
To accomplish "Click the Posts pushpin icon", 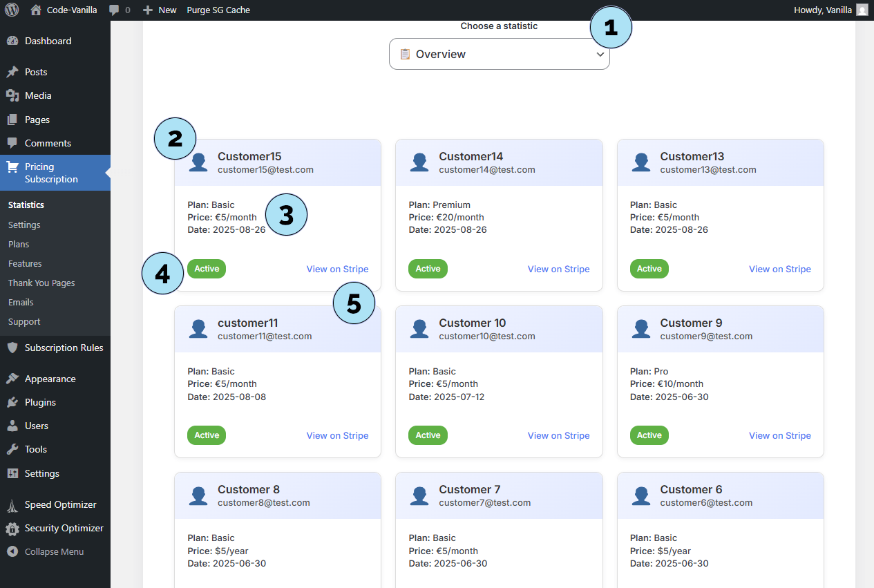I will 12,72.
